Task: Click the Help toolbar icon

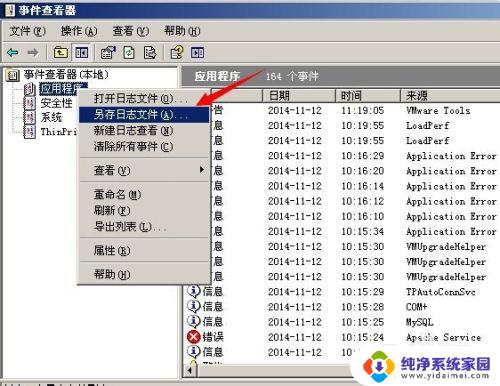Action: tap(177, 52)
